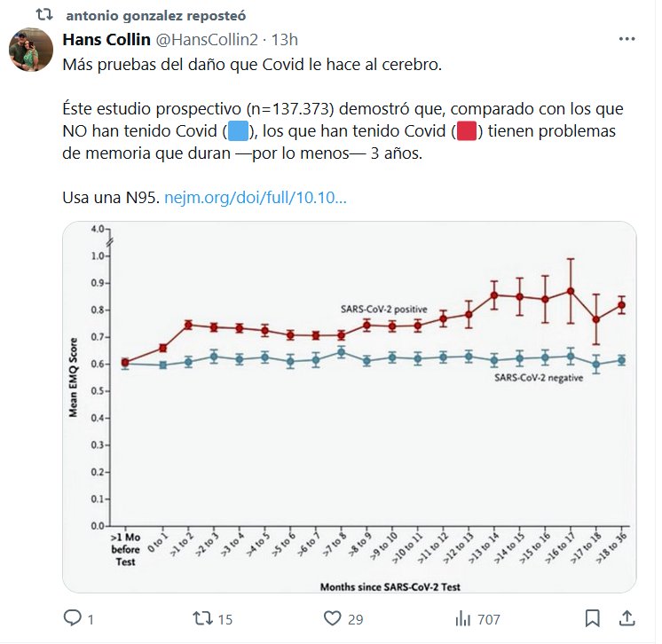The image size is (662, 644).
Task: Visit the @HansCollin2 handle
Action: tap(211, 40)
